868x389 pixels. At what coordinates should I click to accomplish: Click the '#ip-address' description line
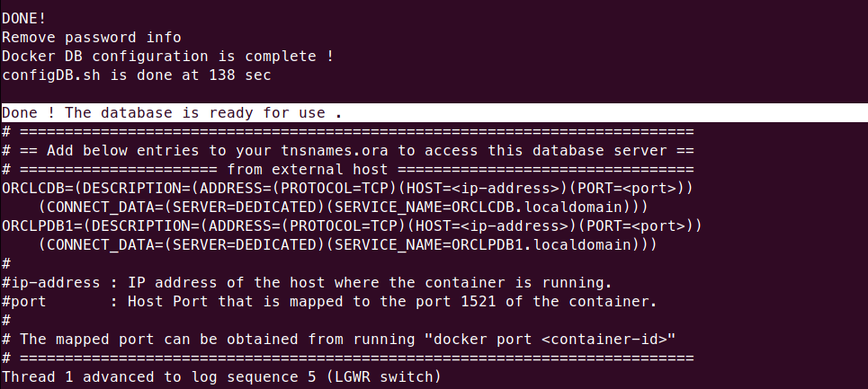point(307,282)
